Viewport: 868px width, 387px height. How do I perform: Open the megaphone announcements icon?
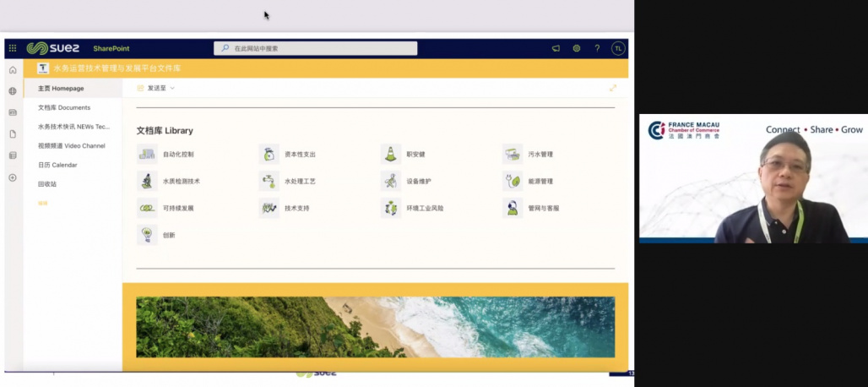tap(556, 49)
